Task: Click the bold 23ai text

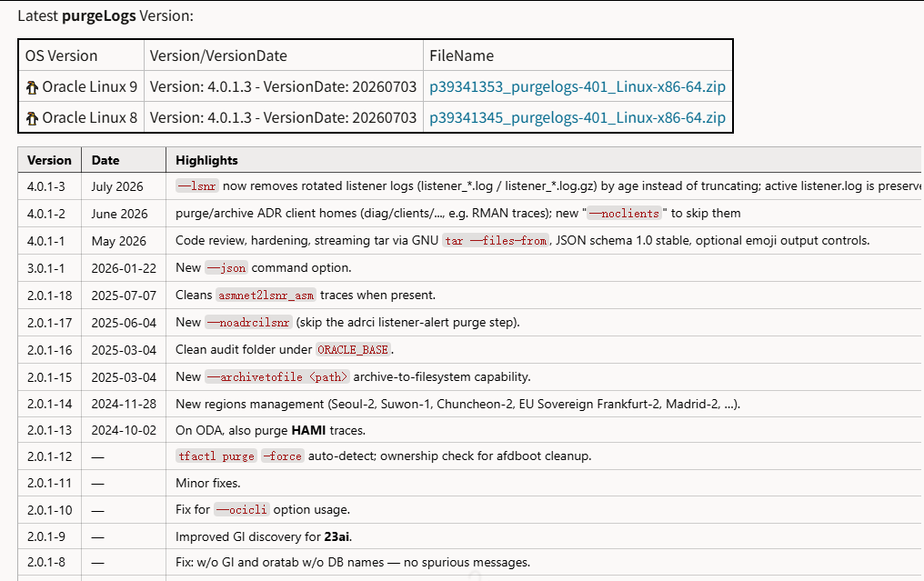Action: [337, 536]
